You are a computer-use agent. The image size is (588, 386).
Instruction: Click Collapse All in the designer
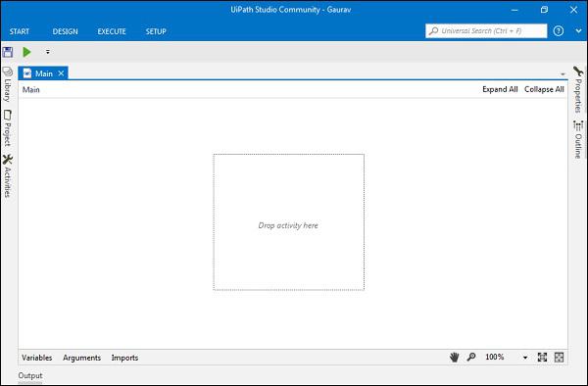tap(544, 89)
